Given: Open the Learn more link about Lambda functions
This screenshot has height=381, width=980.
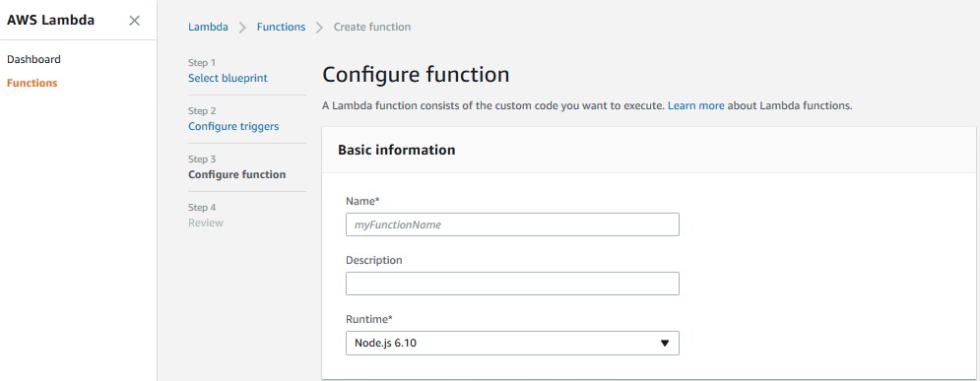Looking at the screenshot, I should (695, 105).
